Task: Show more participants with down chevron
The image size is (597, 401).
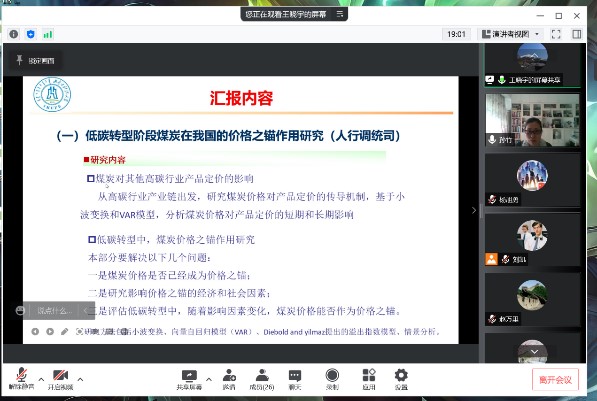Action: pos(534,351)
